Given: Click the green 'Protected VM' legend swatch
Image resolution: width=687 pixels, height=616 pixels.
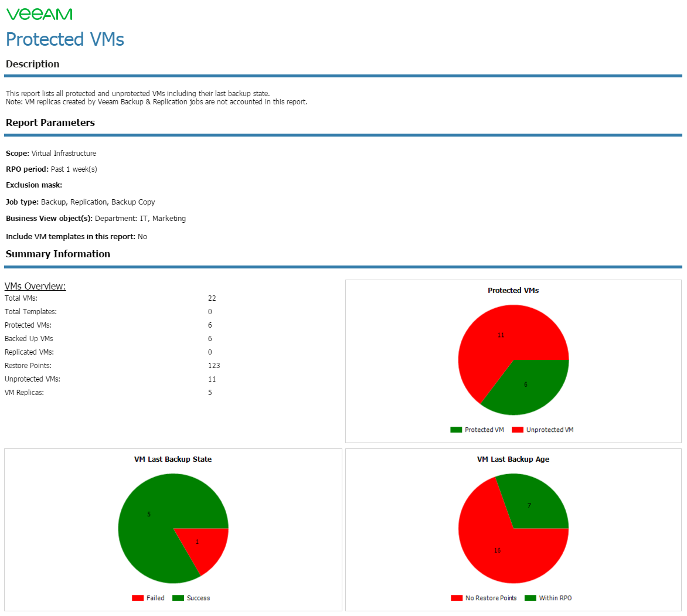Looking at the screenshot, I should pos(456,430).
